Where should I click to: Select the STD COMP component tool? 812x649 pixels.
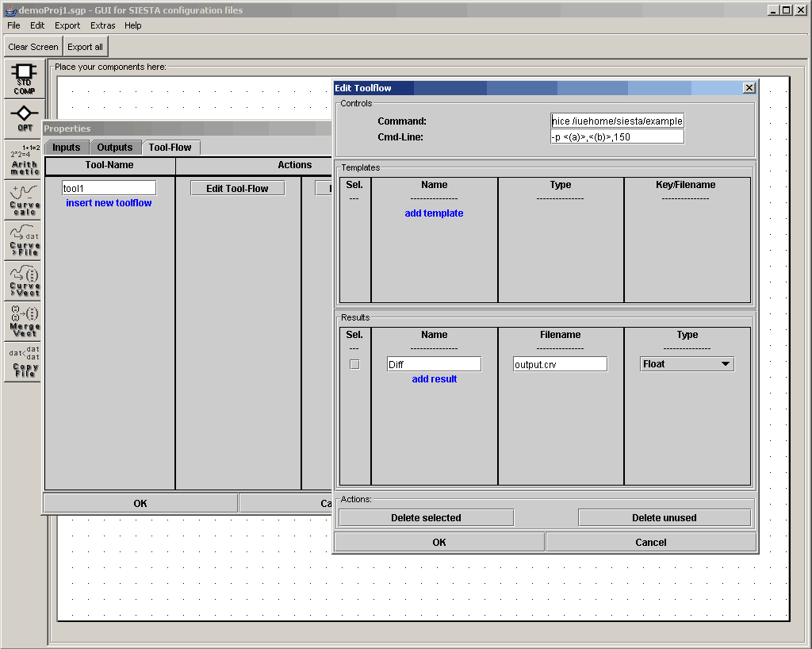coord(25,79)
